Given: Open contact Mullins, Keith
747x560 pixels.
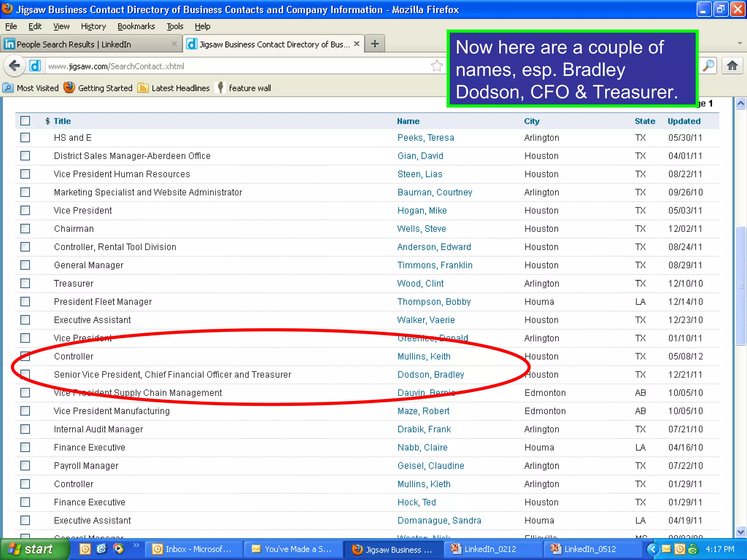Looking at the screenshot, I should pos(424,356).
